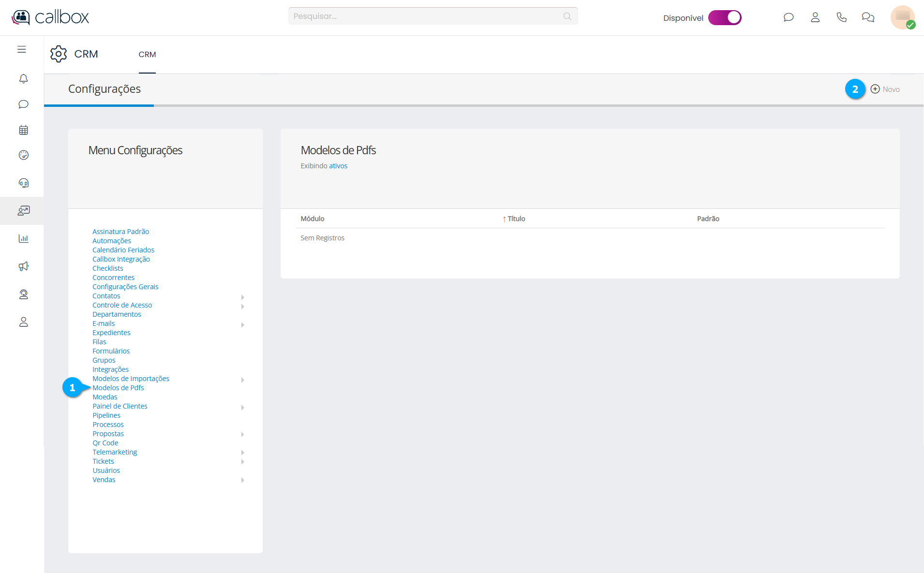Image resolution: width=924 pixels, height=573 pixels.
Task: Open the bar chart reports icon
Action: tap(23, 238)
